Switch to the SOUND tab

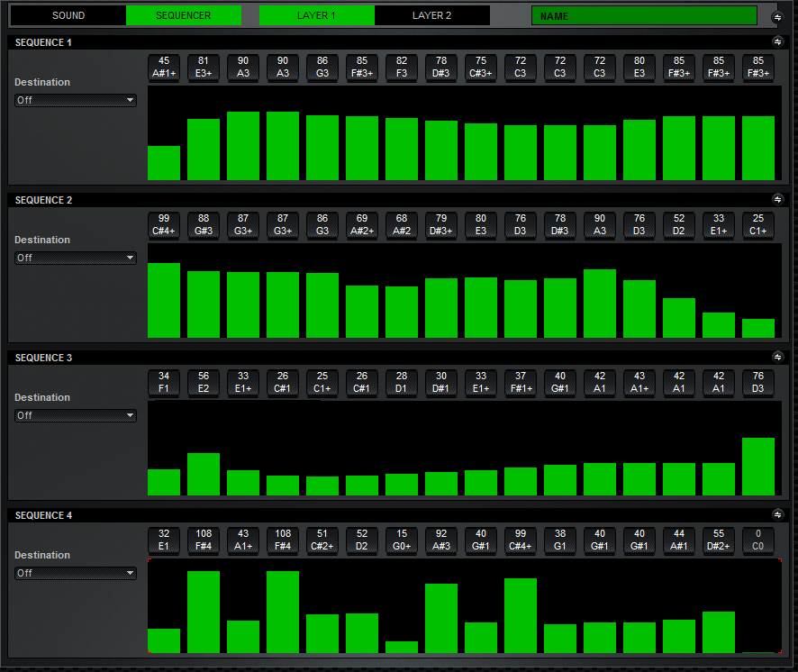[x=68, y=15]
